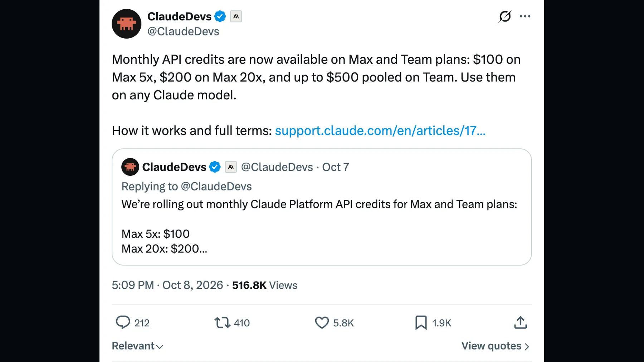Click the Grok slashed-circle icon

505,16
